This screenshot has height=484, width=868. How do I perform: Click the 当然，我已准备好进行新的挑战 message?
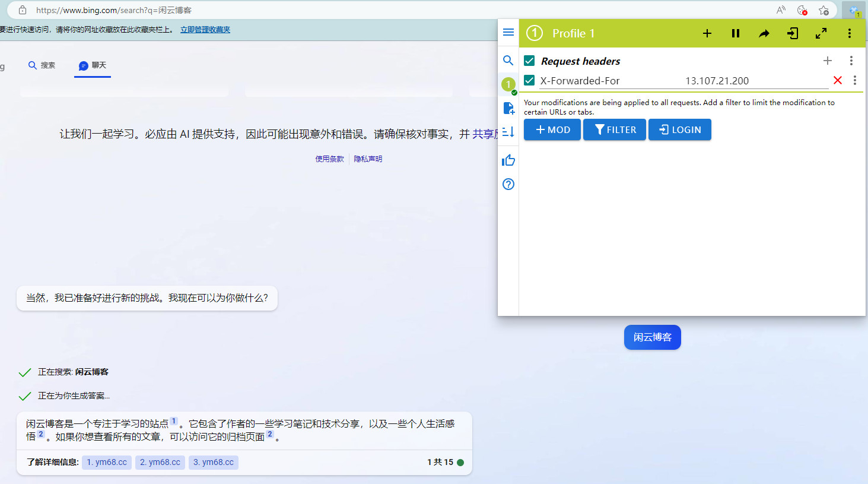pyautogui.click(x=147, y=298)
